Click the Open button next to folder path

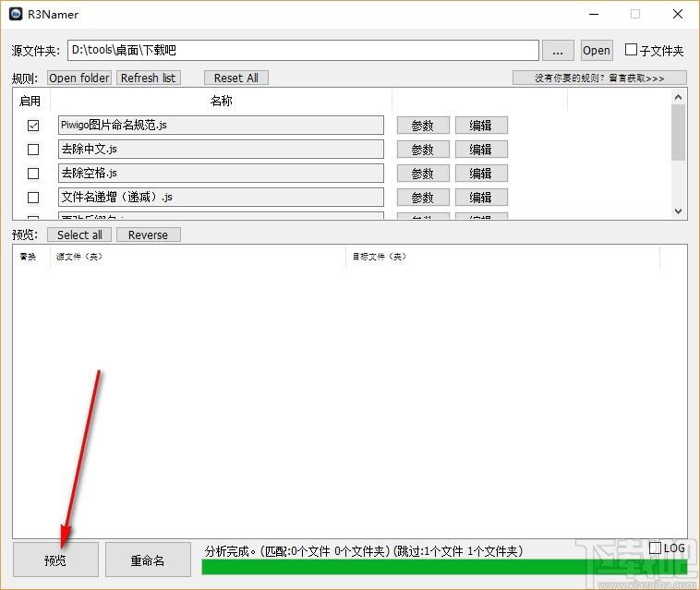click(596, 51)
